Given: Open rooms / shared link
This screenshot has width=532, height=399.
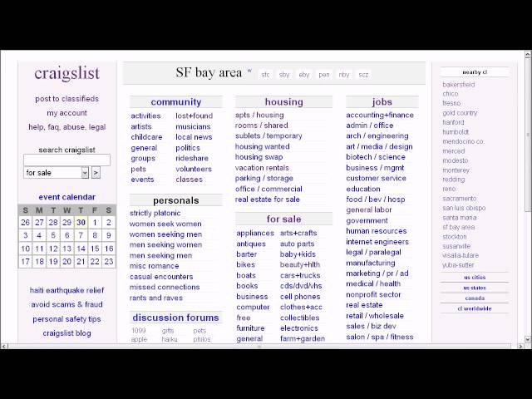Looking at the screenshot, I should click(x=262, y=126).
